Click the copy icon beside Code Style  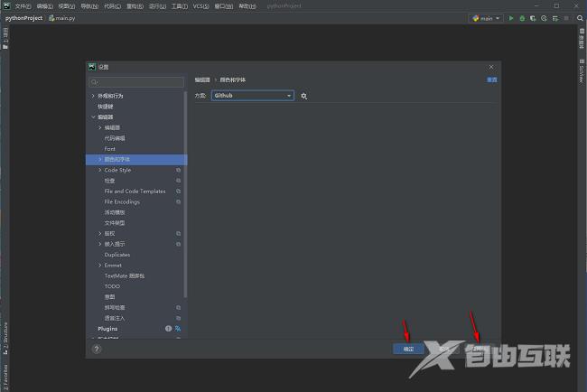pyautogui.click(x=179, y=170)
